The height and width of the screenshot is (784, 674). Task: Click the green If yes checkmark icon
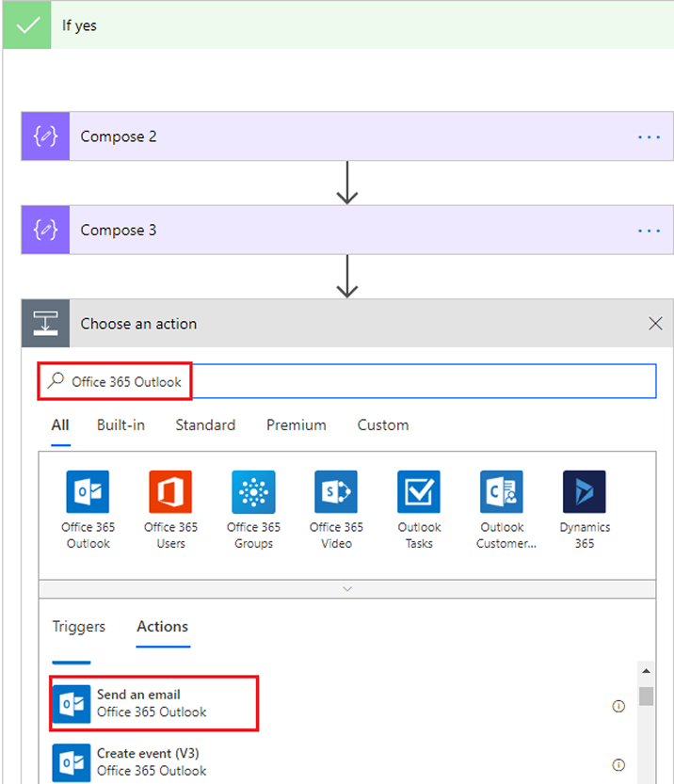click(27, 24)
